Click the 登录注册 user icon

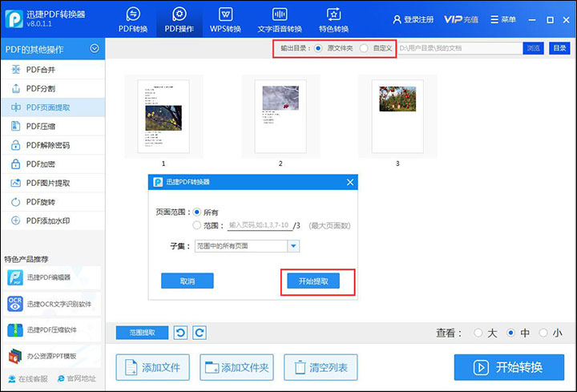click(x=397, y=19)
